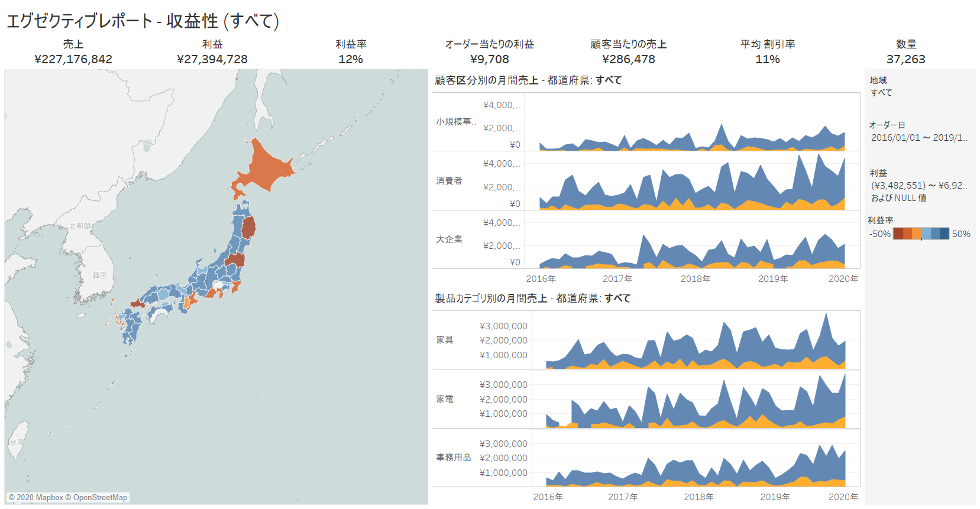Click the 事務用品 row label in category chart
This screenshot has height=509, width=980.
point(454,458)
